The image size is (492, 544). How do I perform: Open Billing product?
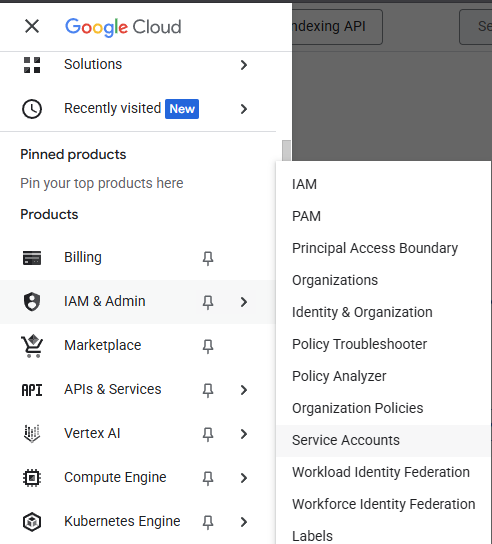point(83,257)
